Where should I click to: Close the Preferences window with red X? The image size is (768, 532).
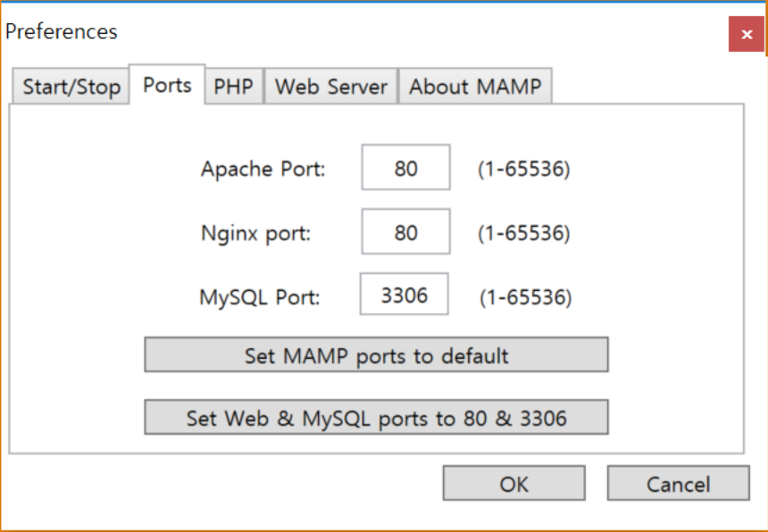point(746,34)
